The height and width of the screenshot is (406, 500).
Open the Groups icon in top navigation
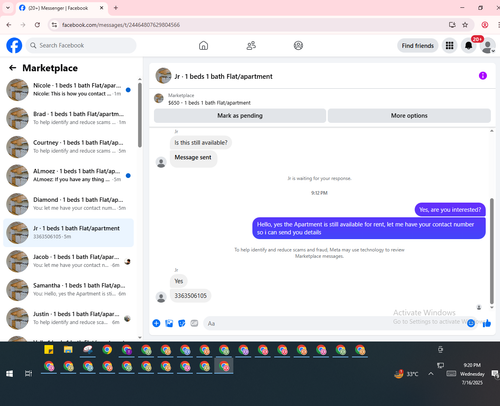click(x=298, y=45)
